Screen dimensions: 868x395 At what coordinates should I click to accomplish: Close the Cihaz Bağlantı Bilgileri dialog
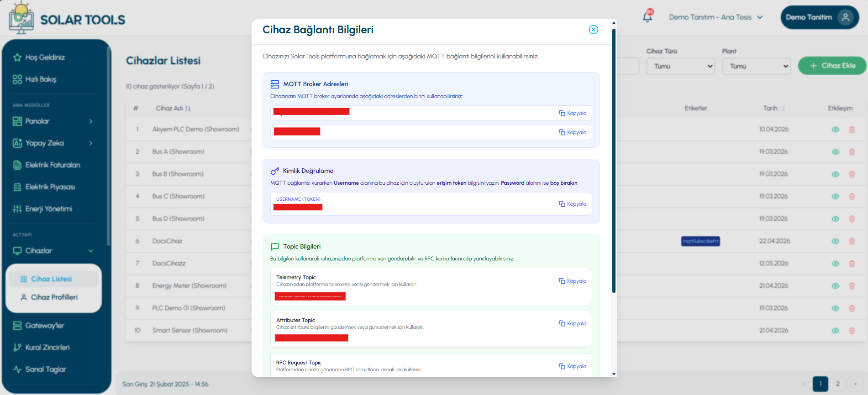pos(594,30)
